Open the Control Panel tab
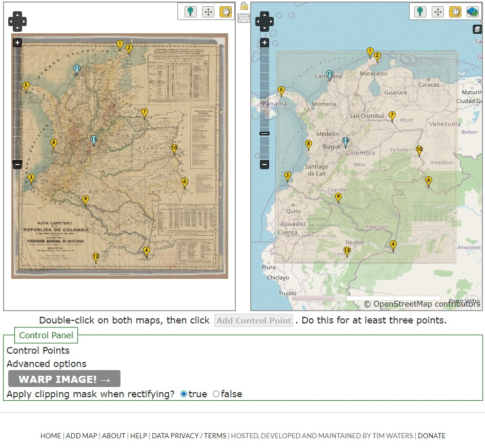Screen dimensions: 485x448 click(46, 336)
